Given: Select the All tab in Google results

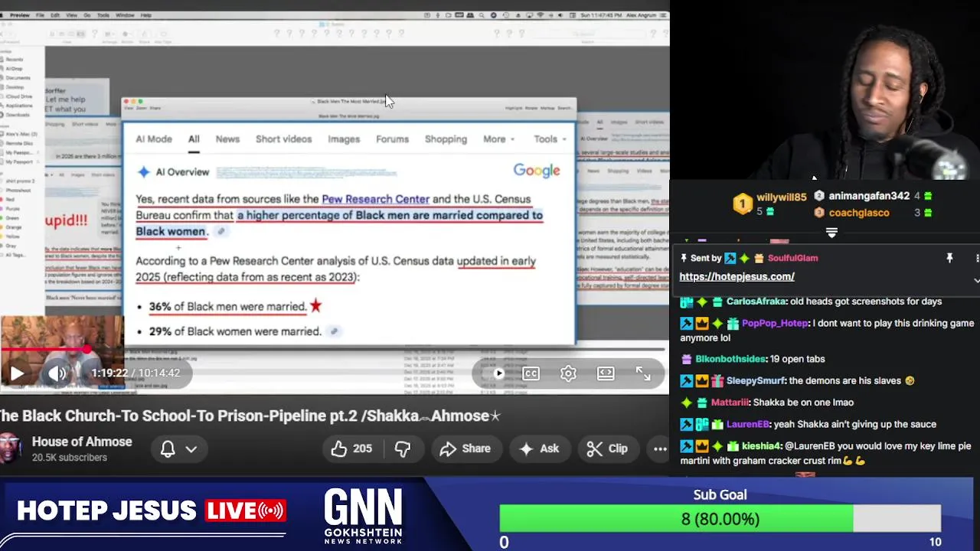Looking at the screenshot, I should [194, 139].
